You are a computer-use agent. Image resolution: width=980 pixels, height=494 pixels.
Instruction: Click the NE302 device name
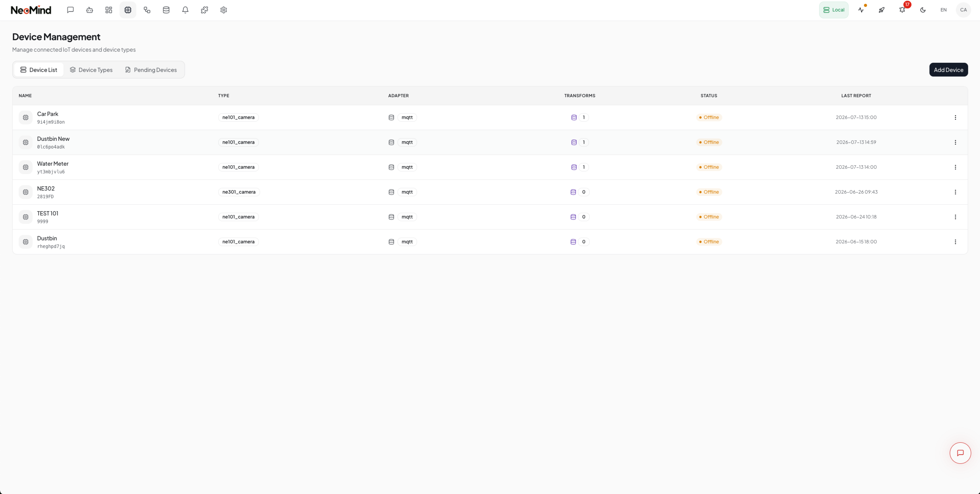[x=46, y=189]
